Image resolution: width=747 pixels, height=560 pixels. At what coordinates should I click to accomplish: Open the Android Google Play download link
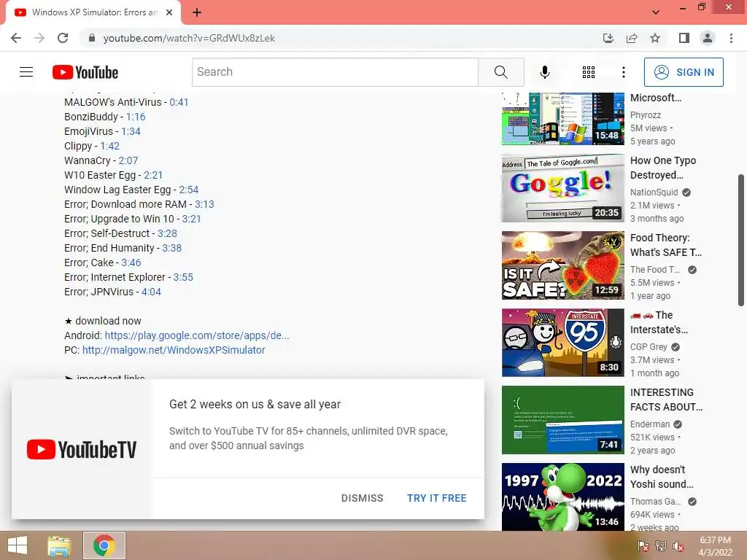pyautogui.click(x=197, y=335)
